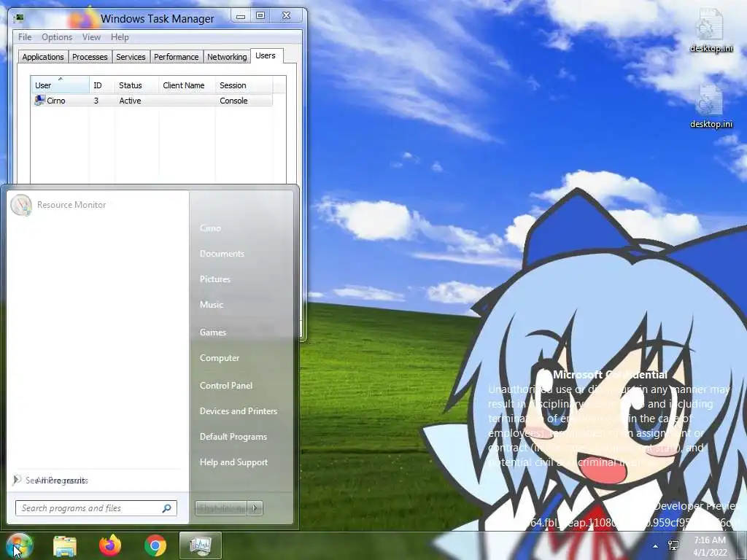Select Task Manager taskbar button
This screenshot has width=747, height=560.
click(x=200, y=545)
